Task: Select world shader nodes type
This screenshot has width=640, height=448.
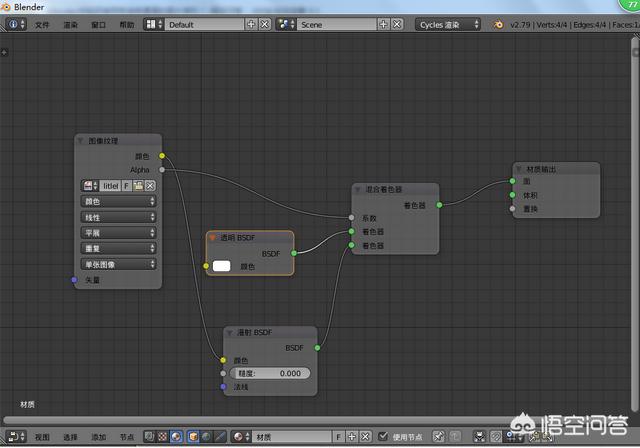Action: coord(207,437)
